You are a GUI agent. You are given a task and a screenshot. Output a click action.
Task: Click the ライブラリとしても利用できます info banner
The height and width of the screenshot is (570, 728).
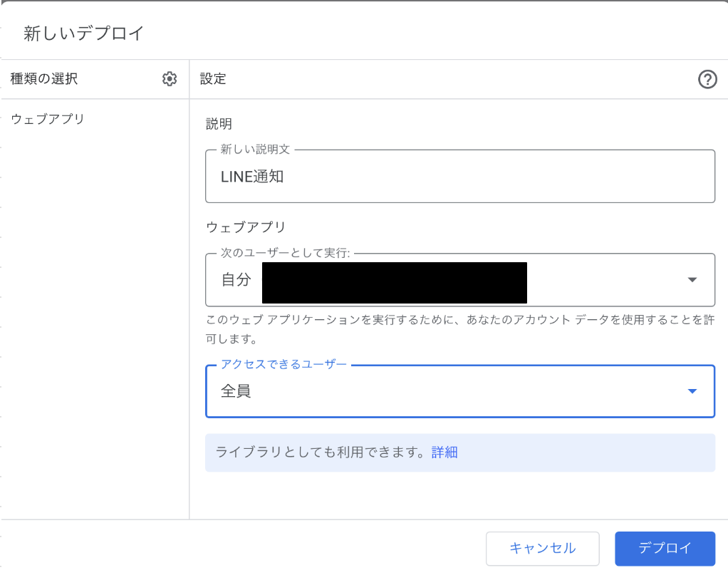tap(322, 452)
